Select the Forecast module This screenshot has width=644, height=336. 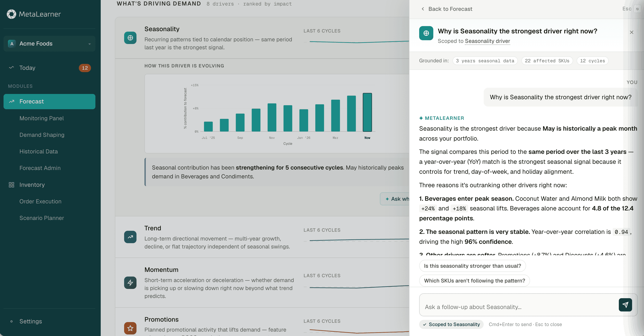[49, 101]
